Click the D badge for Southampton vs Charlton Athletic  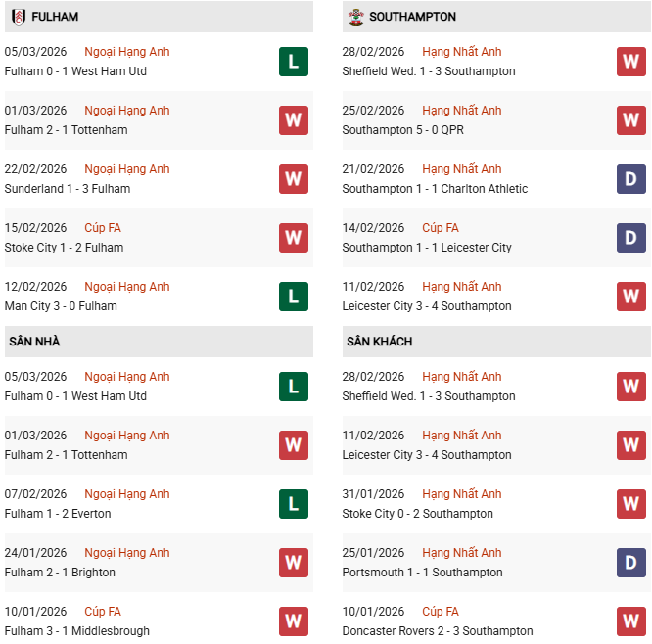(x=631, y=179)
